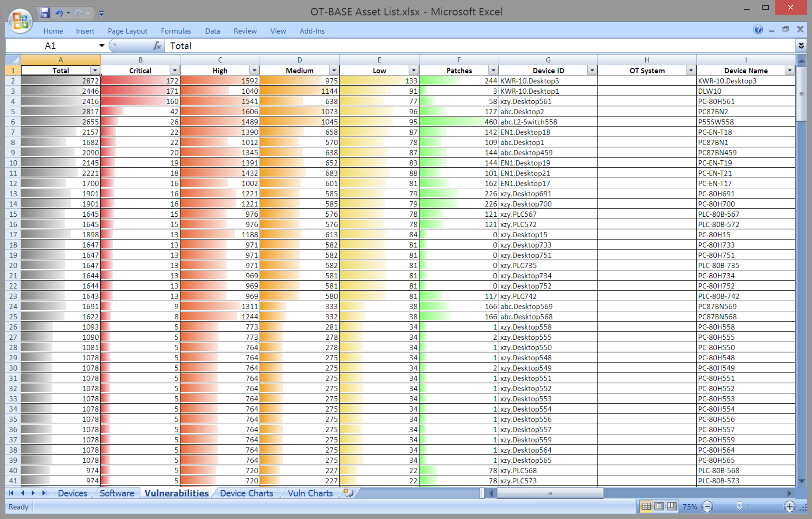Select all cells with the corner button
812x519 pixels.
click(13, 60)
